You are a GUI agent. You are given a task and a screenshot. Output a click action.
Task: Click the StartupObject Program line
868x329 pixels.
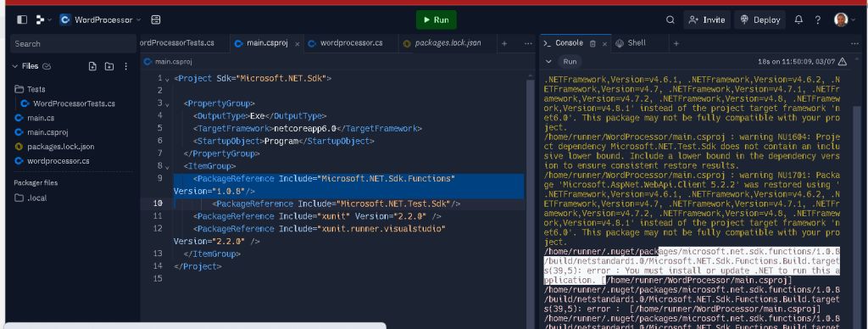pyautogui.click(x=284, y=142)
